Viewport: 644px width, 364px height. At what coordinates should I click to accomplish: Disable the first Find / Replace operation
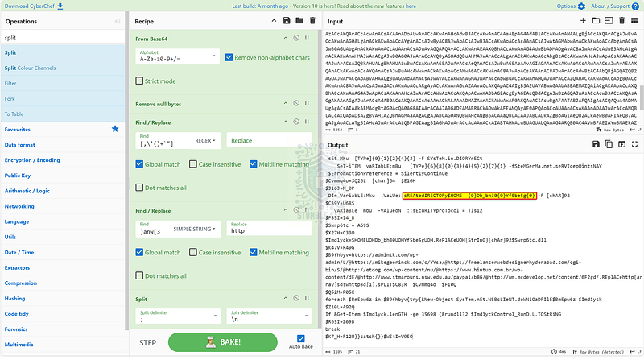(296, 122)
